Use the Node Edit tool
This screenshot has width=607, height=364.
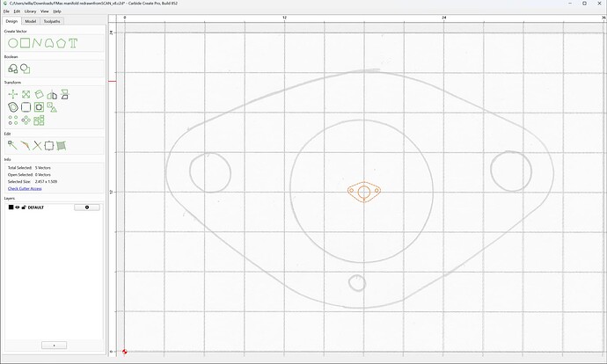13,145
